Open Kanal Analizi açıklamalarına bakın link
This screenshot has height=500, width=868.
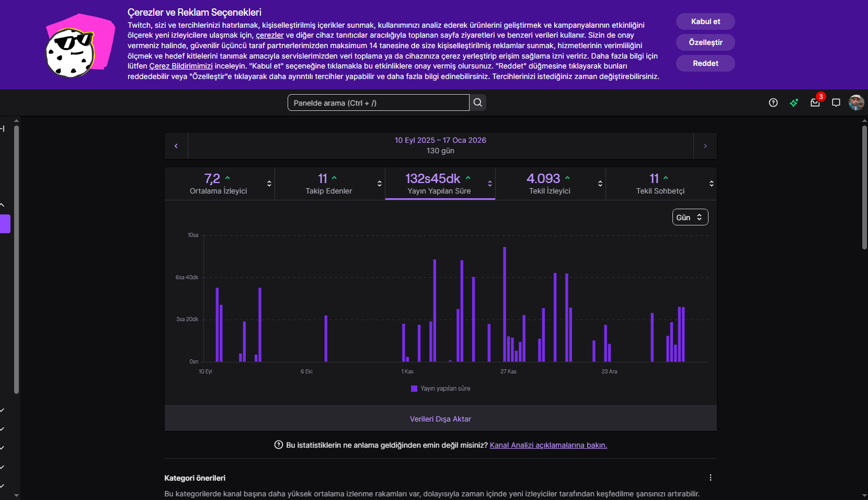[x=549, y=445]
